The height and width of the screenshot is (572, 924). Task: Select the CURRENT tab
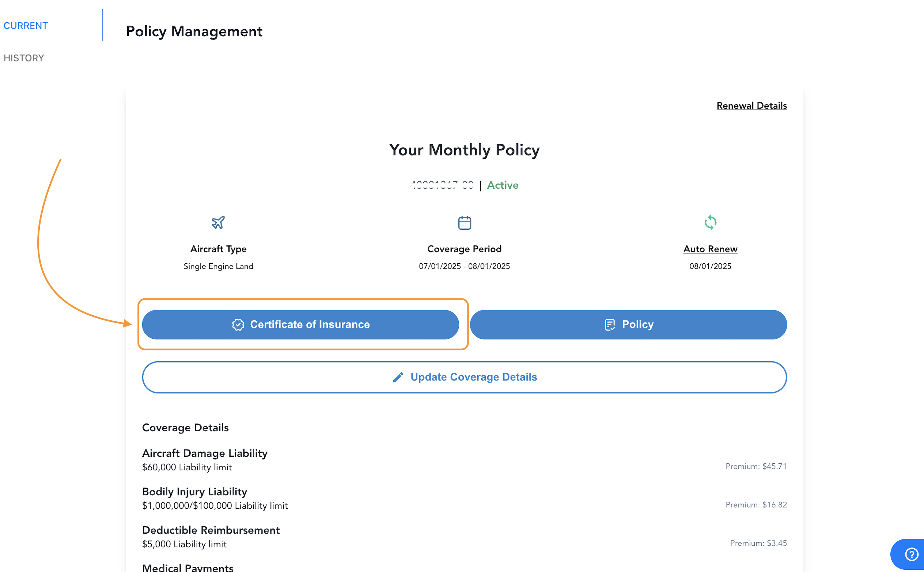(x=26, y=25)
